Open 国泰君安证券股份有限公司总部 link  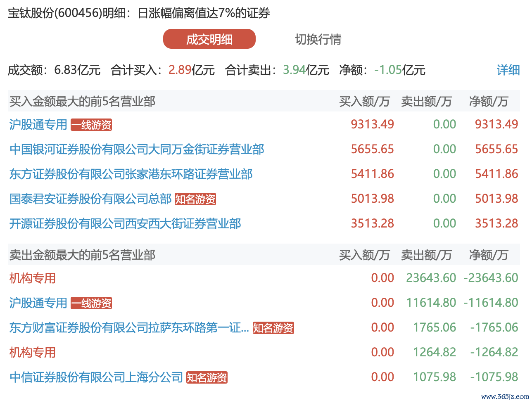click(x=90, y=199)
